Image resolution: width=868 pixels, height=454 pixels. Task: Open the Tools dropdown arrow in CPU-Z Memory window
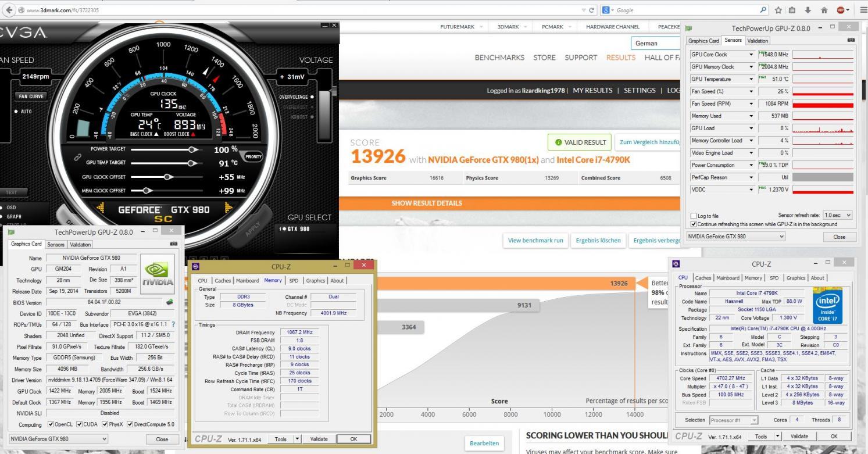click(x=297, y=439)
